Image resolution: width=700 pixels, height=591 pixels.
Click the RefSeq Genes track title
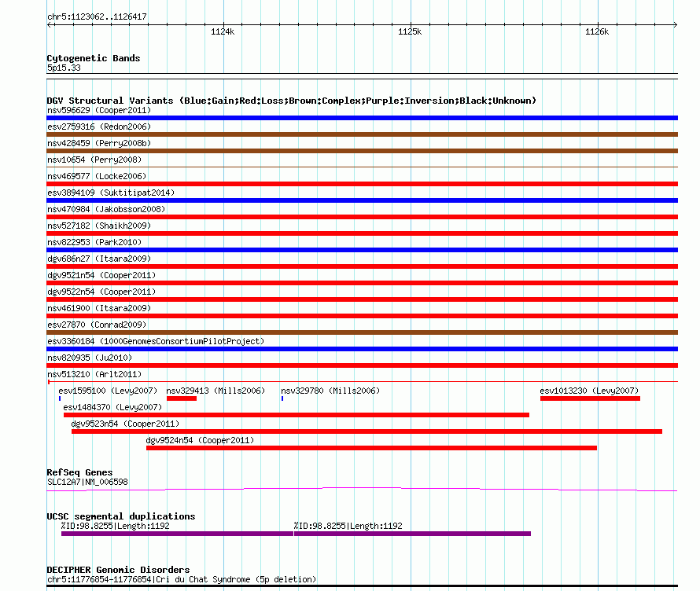79,472
